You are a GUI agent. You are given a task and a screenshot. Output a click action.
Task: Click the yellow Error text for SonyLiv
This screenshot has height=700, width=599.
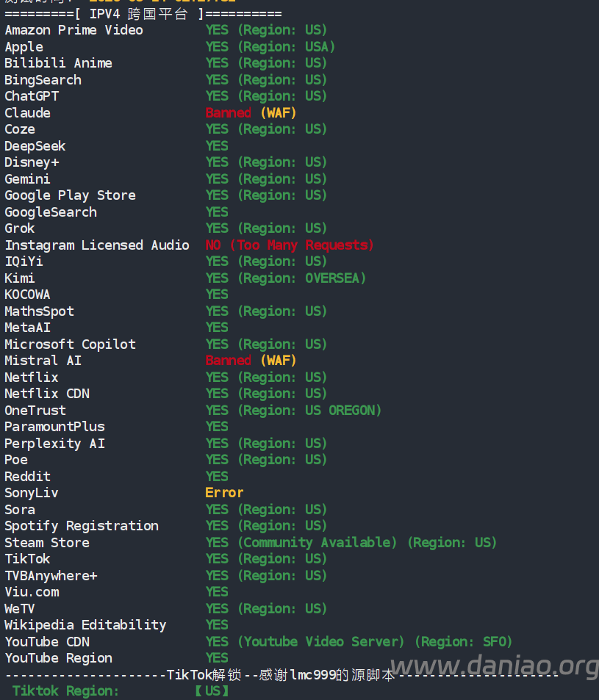click(x=224, y=493)
